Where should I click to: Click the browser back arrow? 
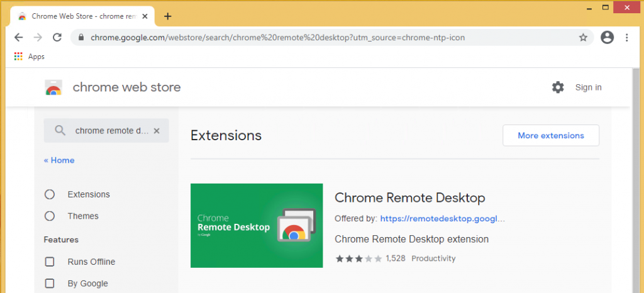18,38
